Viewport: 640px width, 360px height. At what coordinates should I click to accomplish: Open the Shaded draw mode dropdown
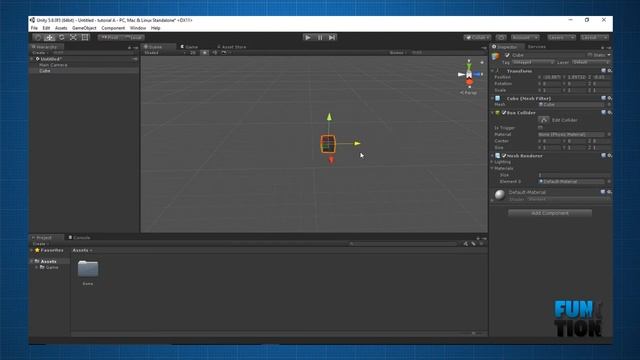coord(165,53)
